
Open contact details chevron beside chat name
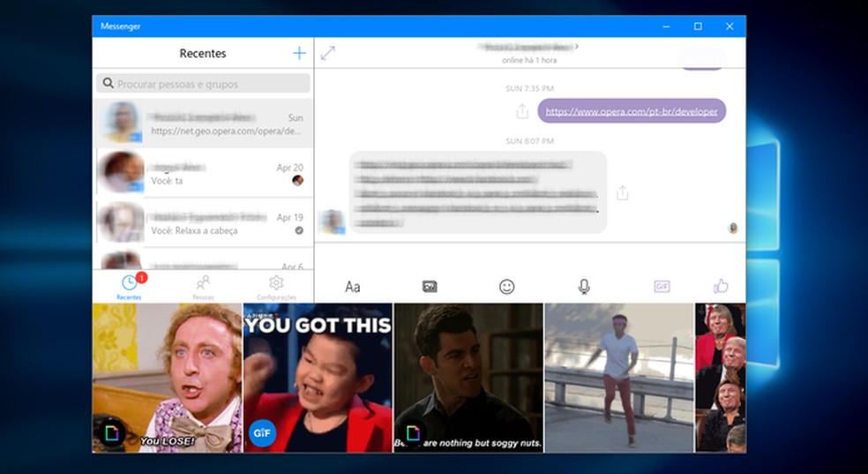(577, 47)
